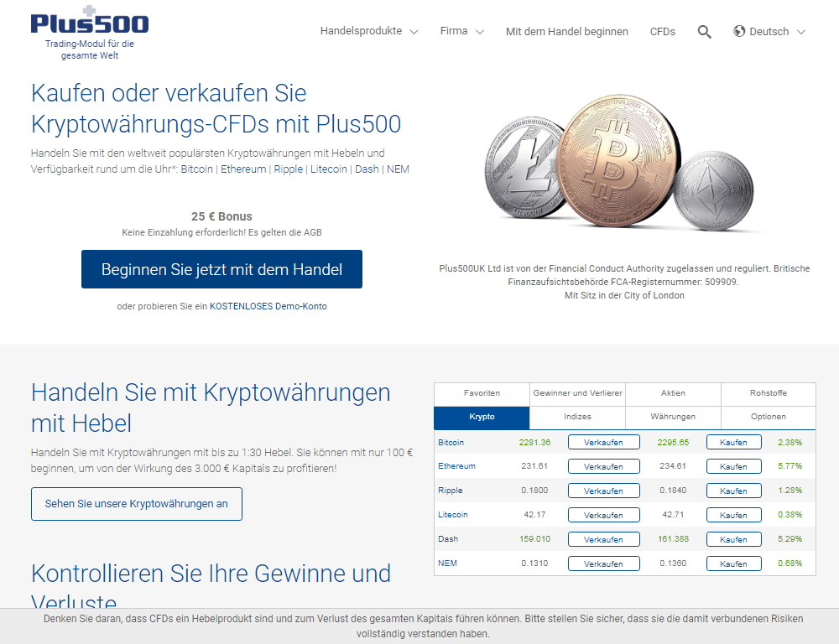Switch to the Rohstoffe tab
This screenshot has width=839, height=644.
tap(769, 393)
